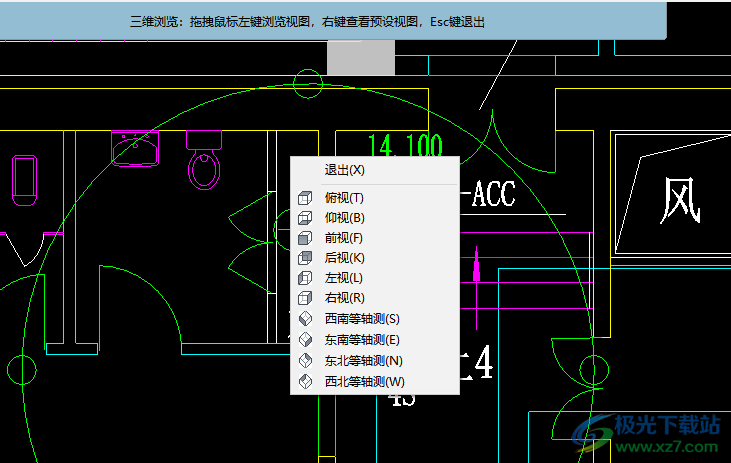The width and height of the screenshot is (731, 463).
Task: Click the 三维浏览 hint text in the blue banner
Action: click(307, 22)
